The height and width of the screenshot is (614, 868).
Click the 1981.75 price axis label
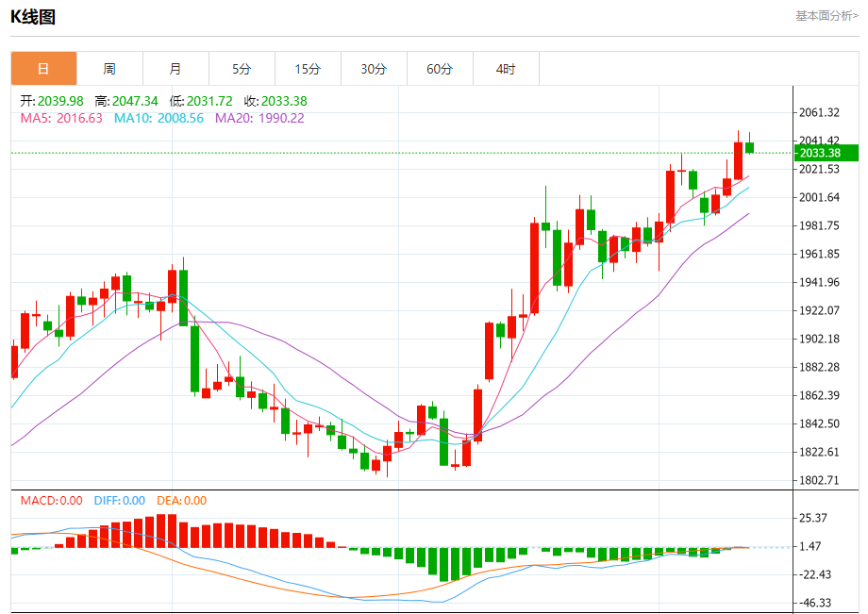[x=819, y=225]
